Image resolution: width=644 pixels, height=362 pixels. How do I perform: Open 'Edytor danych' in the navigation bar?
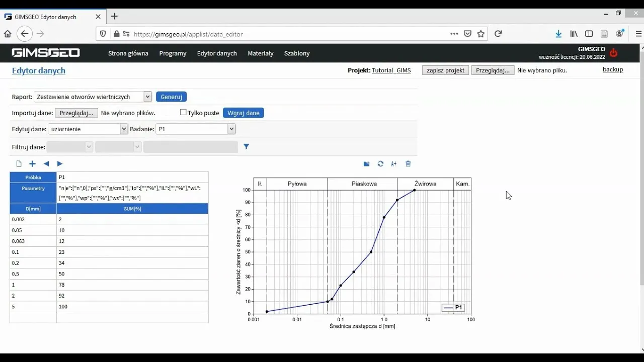click(x=217, y=53)
